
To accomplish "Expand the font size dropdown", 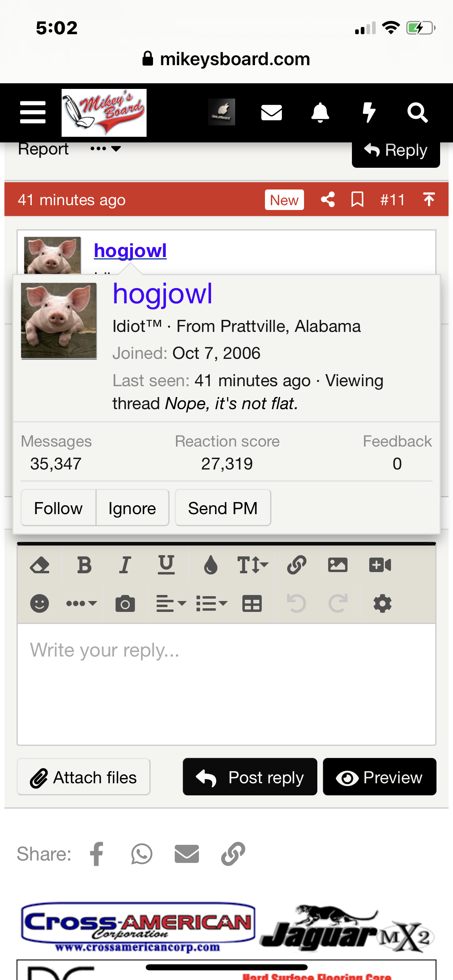I will click(252, 565).
